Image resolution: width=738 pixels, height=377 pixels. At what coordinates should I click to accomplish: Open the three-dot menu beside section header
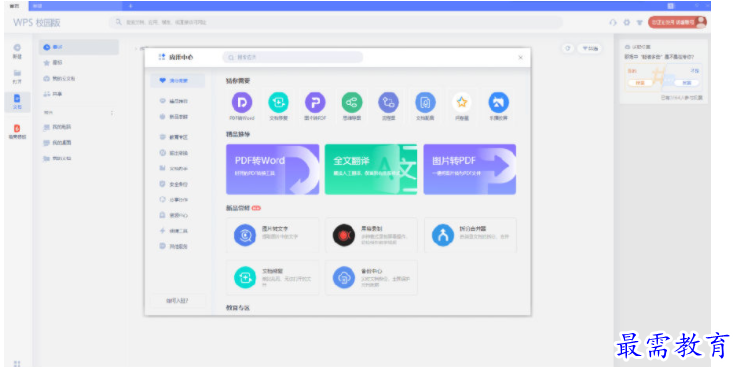[112, 113]
